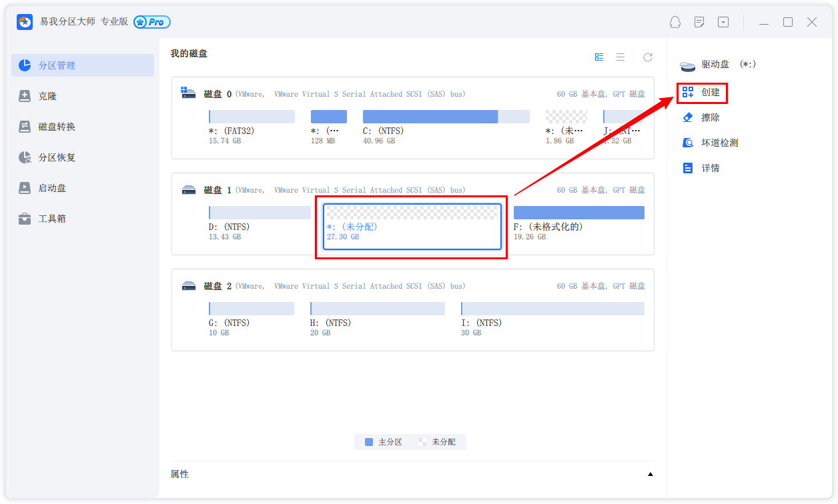
Task: Click the refresh disks icon
Action: coord(647,57)
